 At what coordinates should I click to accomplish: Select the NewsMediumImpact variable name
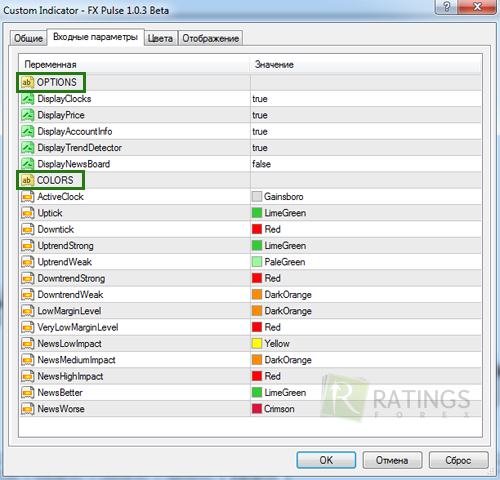tap(76, 360)
